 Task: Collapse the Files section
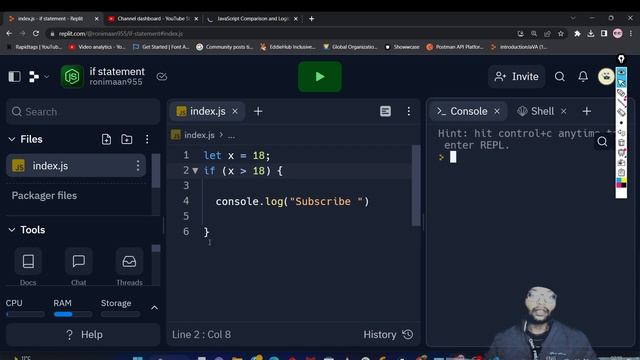coord(12,139)
